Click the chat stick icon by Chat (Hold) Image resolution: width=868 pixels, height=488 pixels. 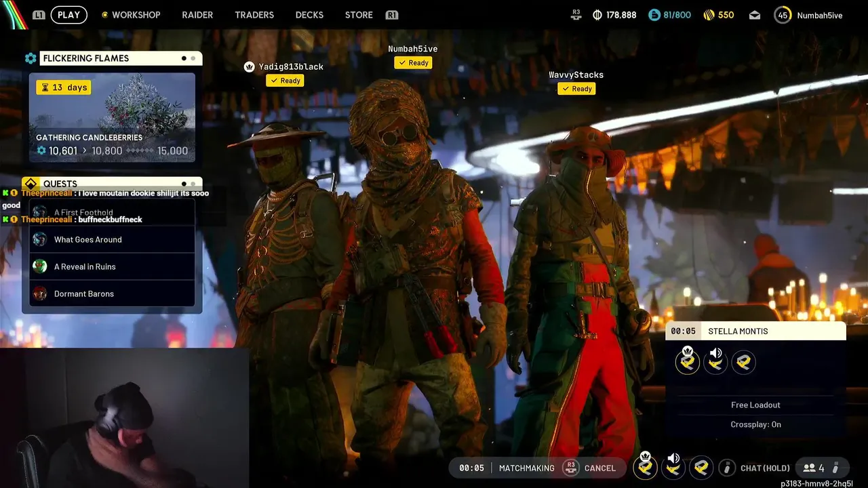727,468
